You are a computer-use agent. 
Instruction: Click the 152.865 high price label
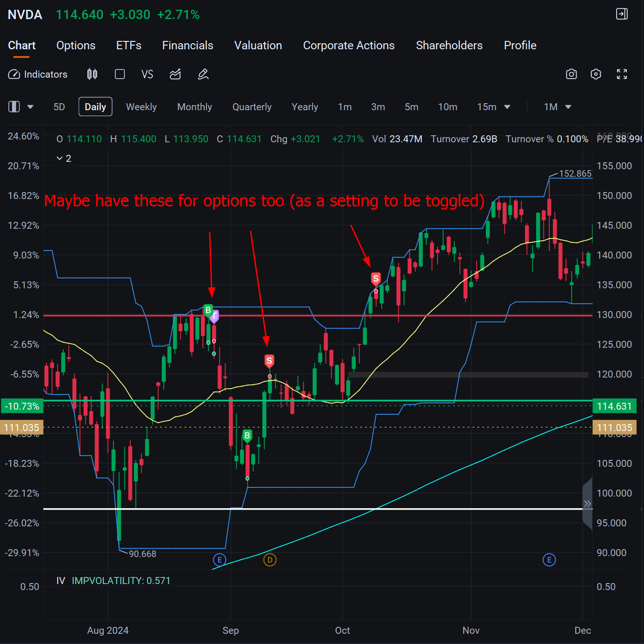(575, 174)
